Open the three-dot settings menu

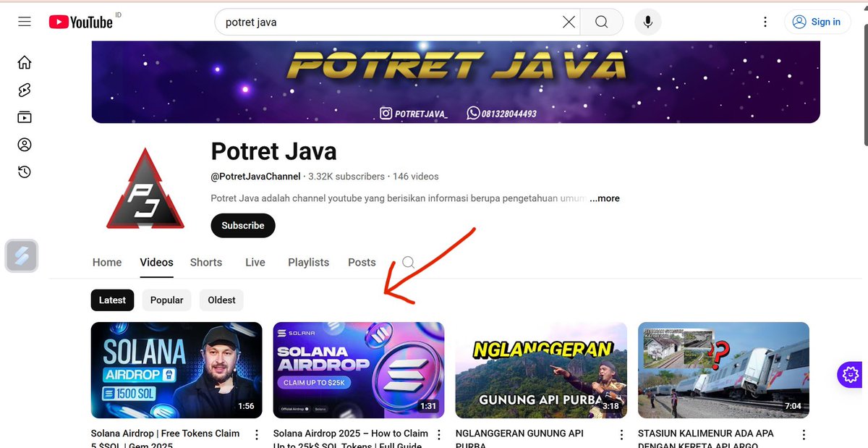(x=765, y=22)
